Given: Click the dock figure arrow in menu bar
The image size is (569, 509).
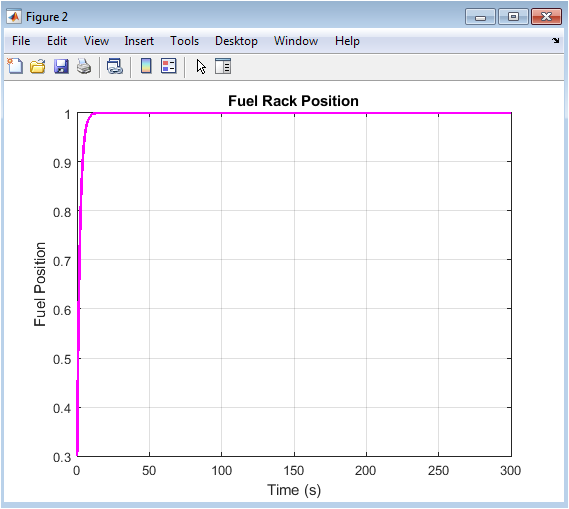Looking at the screenshot, I should 556,40.
